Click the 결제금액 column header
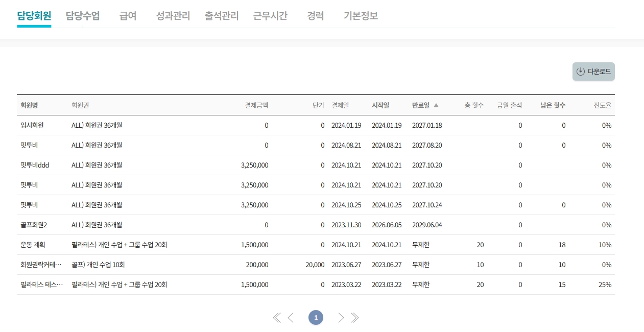Viewport: 644px width, 332px height. click(x=256, y=105)
